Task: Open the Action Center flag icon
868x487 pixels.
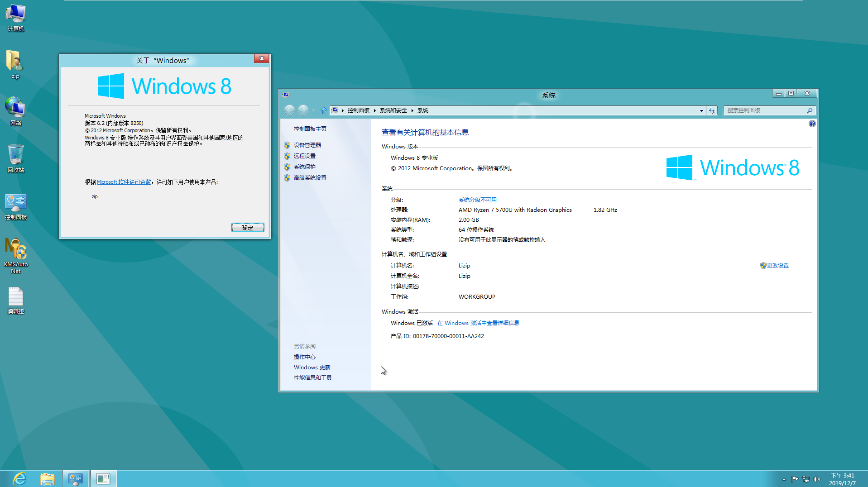Action: point(795,479)
